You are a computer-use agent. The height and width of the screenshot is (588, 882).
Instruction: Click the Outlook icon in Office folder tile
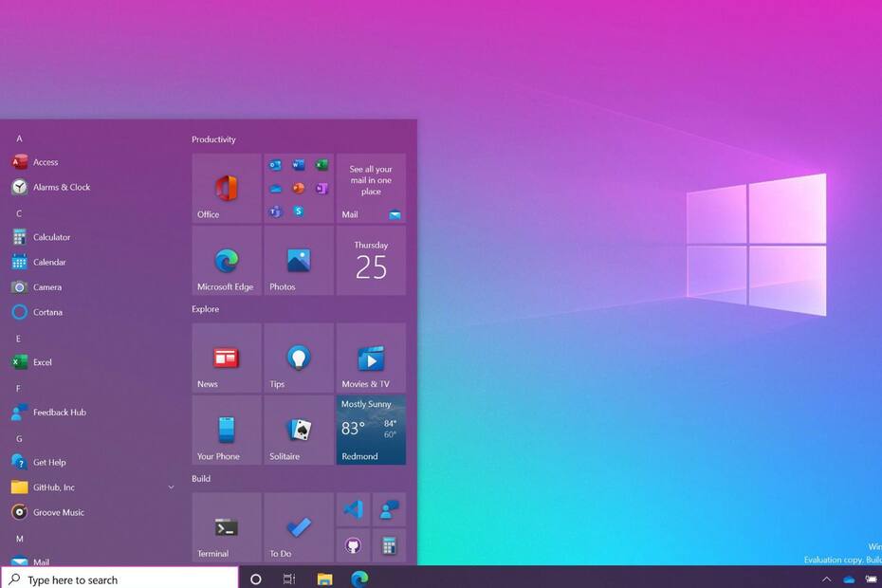[275, 165]
